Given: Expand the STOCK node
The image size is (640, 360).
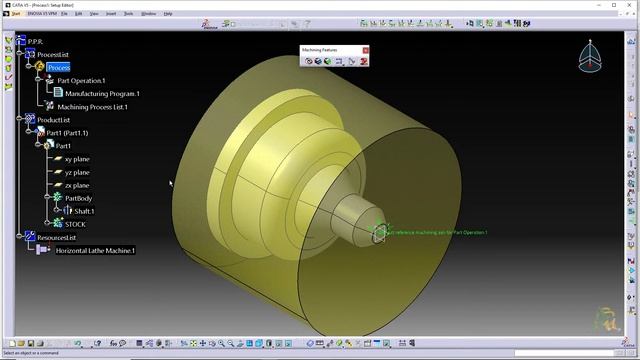Looking at the screenshot, I should pyautogui.click(x=47, y=223).
